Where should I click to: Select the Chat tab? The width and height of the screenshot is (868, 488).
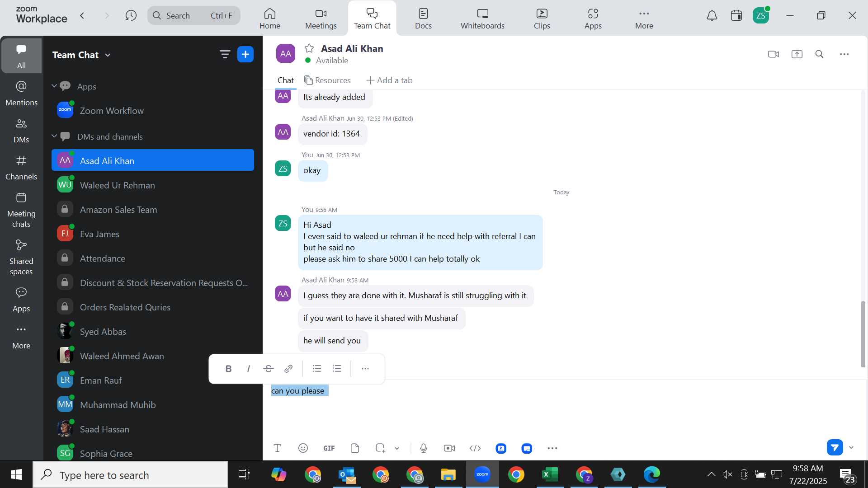pos(285,80)
